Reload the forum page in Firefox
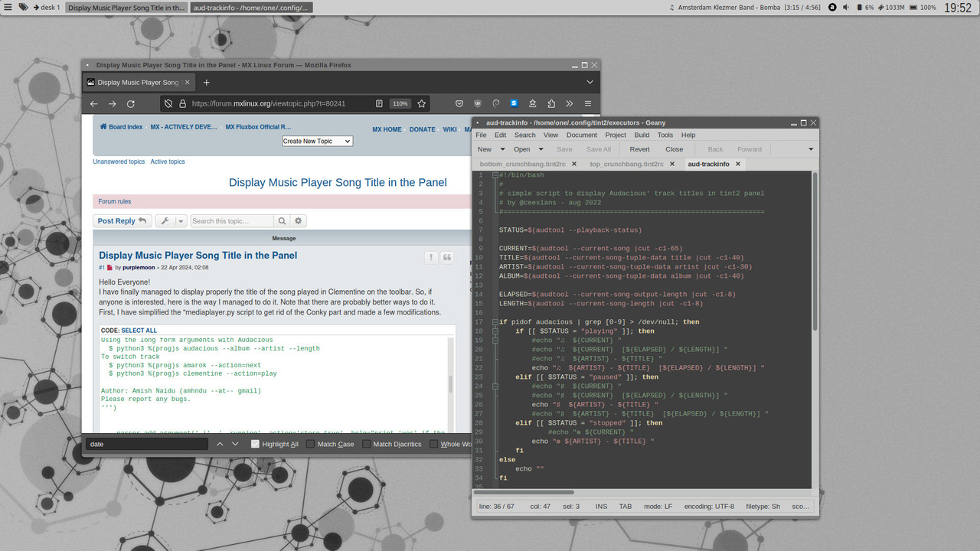 tap(131, 103)
